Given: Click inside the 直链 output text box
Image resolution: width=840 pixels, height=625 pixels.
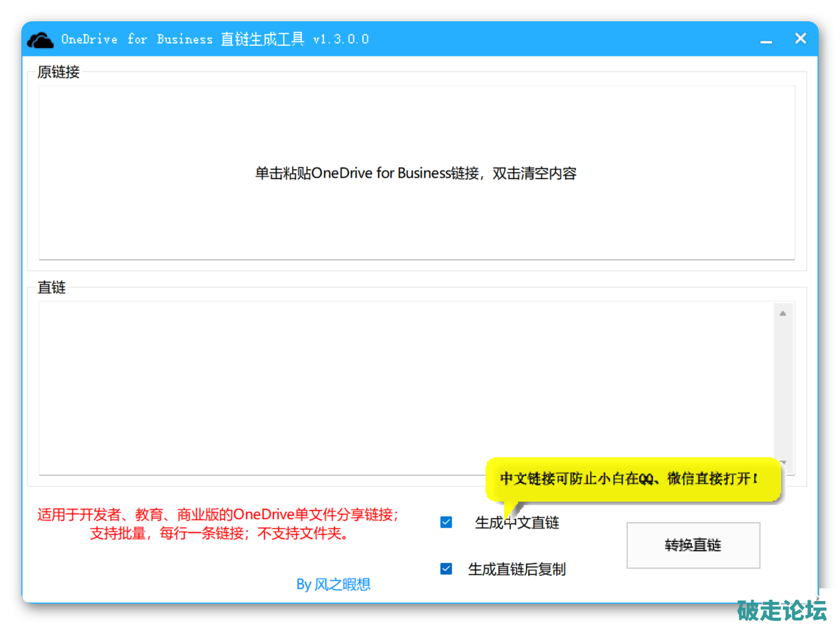Looking at the screenshot, I should pos(406,387).
